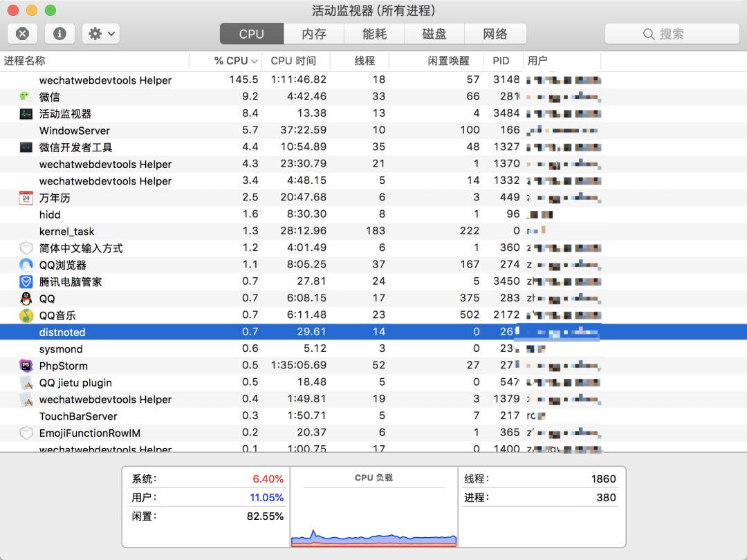Select the 微信 process name text
The height and width of the screenshot is (560, 747).
tap(50, 97)
